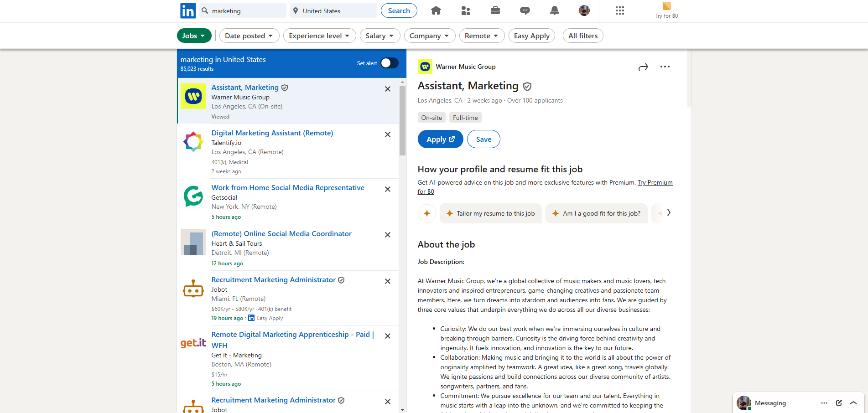Image resolution: width=868 pixels, height=413 pixels.
Task: Click the AI sparkle star button
Action: coord(427,213)
